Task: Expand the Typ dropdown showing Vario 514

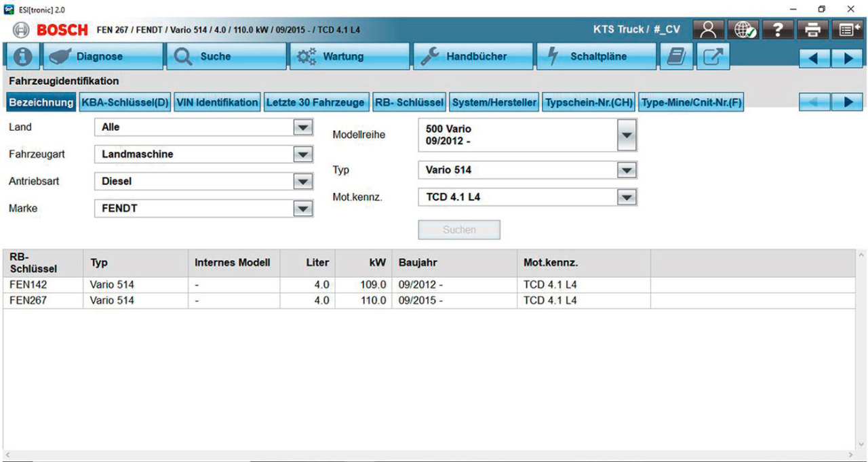Action: (x=627, y=170)
